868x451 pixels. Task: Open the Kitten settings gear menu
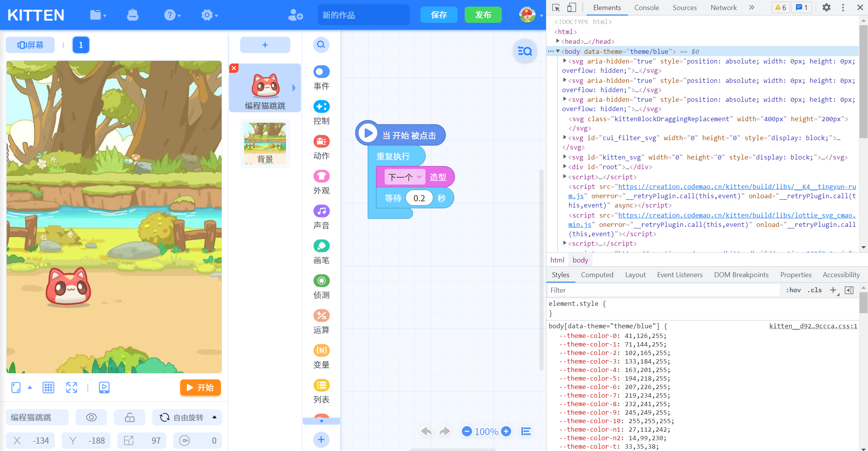[209, 15]
